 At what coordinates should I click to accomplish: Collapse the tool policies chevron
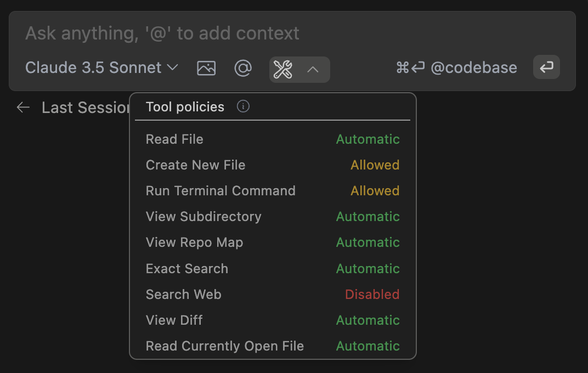pos(313,70)
